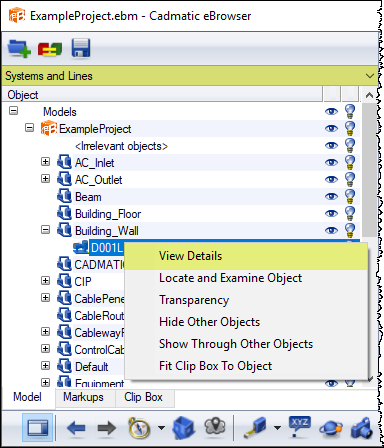Click the Default system icon
The image size is (384, 448).
(64, 366)
